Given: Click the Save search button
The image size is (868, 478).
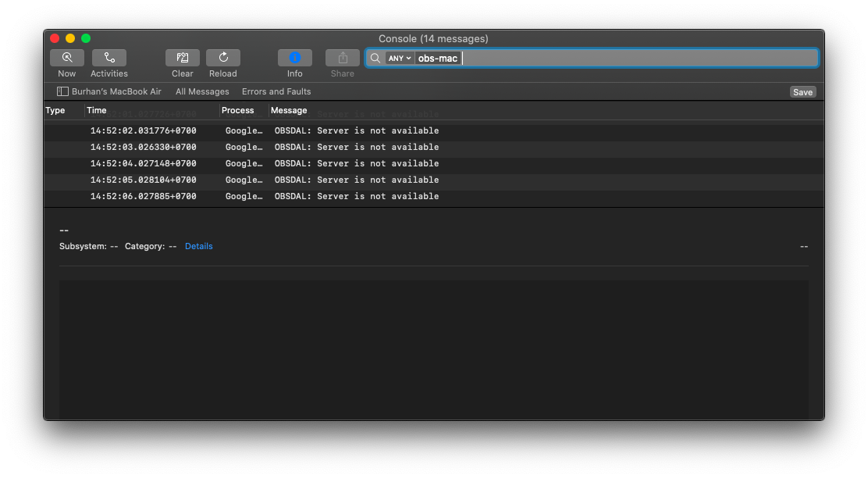Looking at the screenshot, I should click(x=802, y=91).
